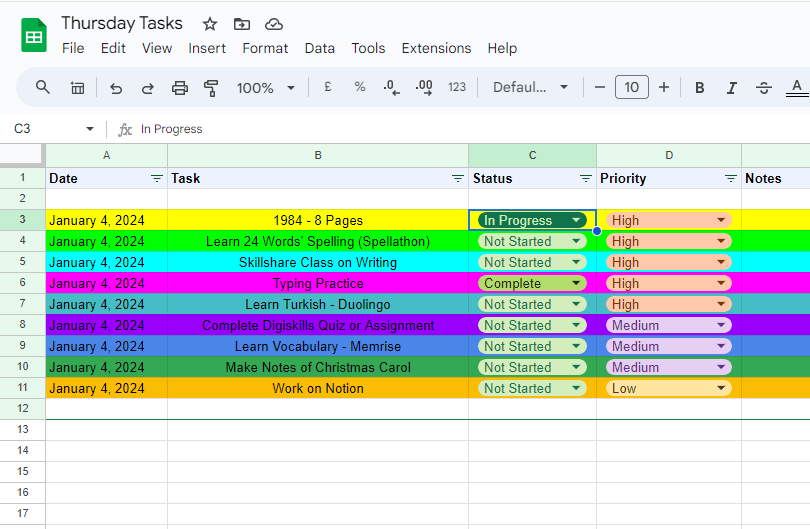Open the Date column filter
810x529 pixels.
(157, 178)
